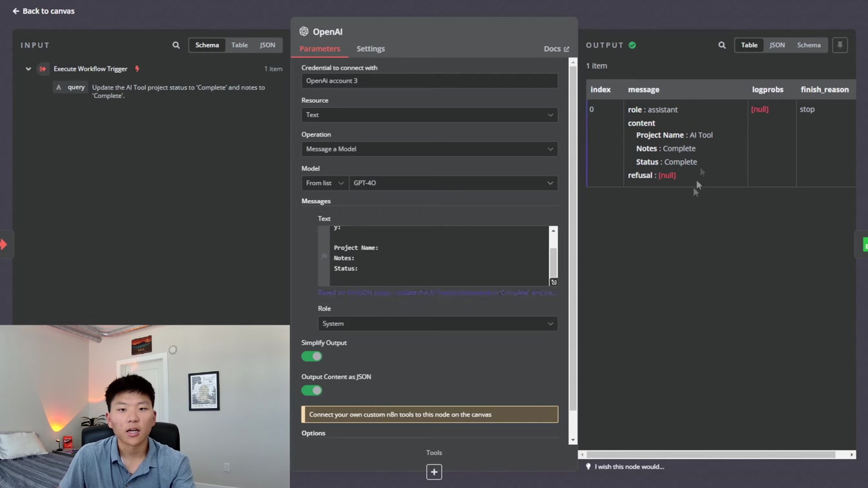Screen dimensions: 868x488
Task: Toggle Output Content as JSON switch
Action: tap(312, 391)
